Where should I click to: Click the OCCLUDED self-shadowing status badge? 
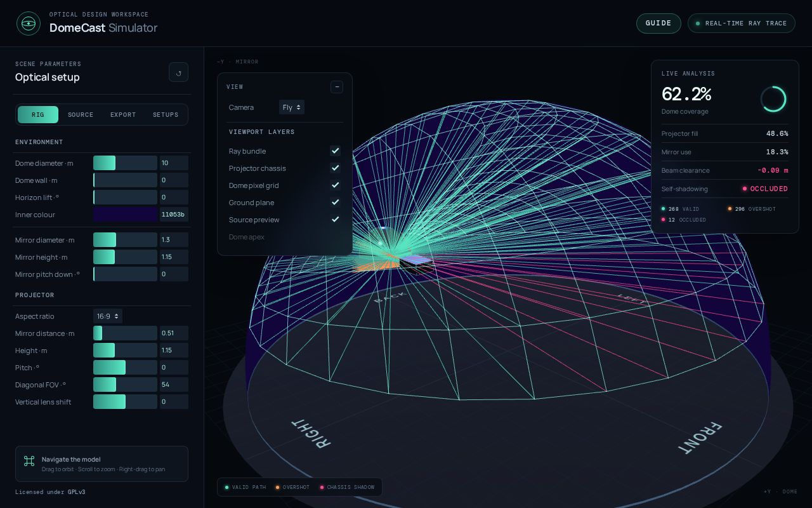(766, 189)
